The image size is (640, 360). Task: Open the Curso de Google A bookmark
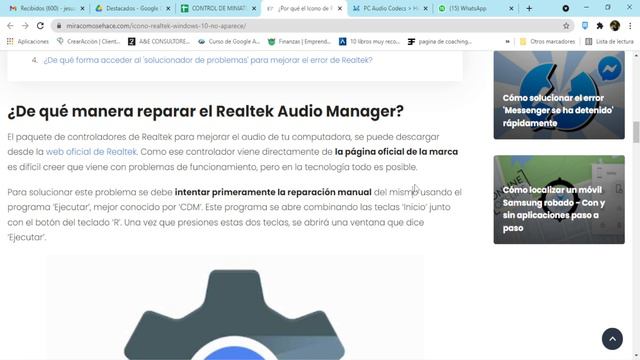point(229,41)
